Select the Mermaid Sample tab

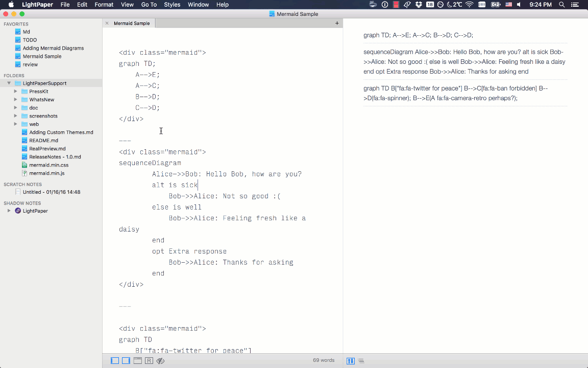(132, 24)
